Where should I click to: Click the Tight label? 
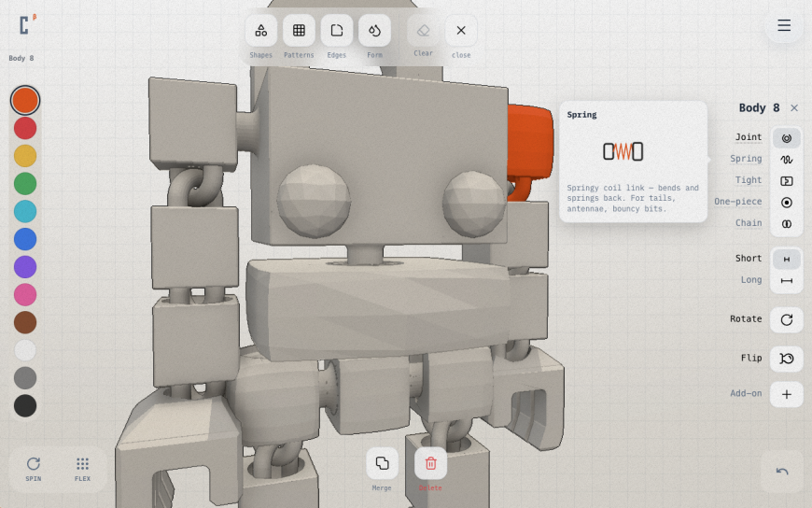749,180
